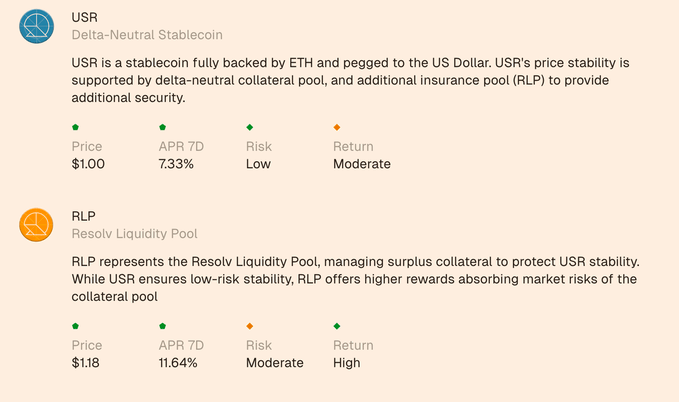Viewport: 679px width, 402px height.
Task: Click green pentagon icon above RLP APR 7D
Action: coord(162,326)
